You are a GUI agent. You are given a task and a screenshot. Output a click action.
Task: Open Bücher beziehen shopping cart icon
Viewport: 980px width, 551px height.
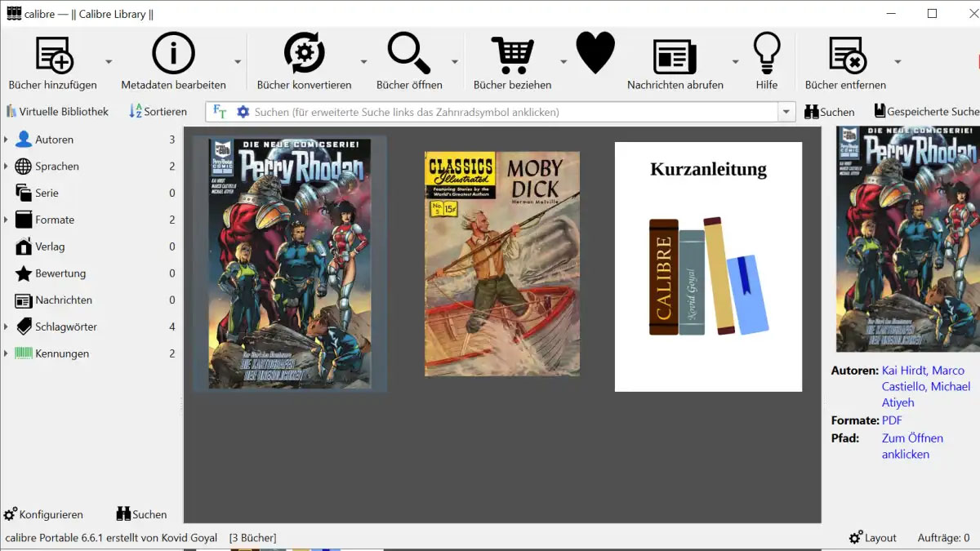[x=513, y=53]
